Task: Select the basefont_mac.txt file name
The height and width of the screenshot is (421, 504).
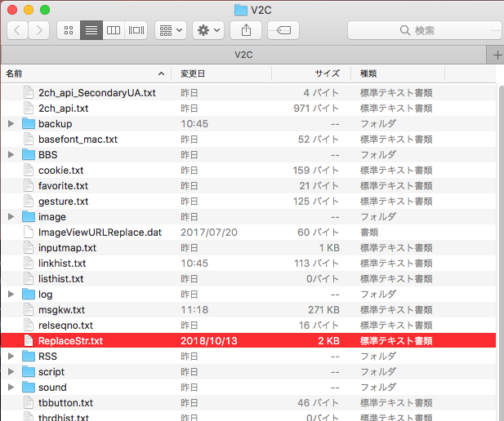Action: 78,139
